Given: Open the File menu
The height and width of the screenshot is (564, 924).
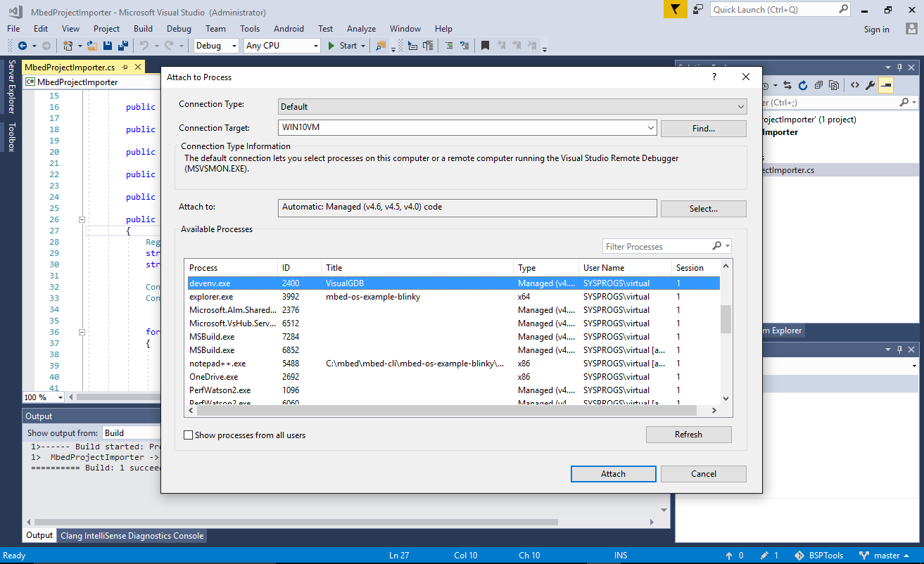Looking at the screenshot, I should click(x=13, y=29).
